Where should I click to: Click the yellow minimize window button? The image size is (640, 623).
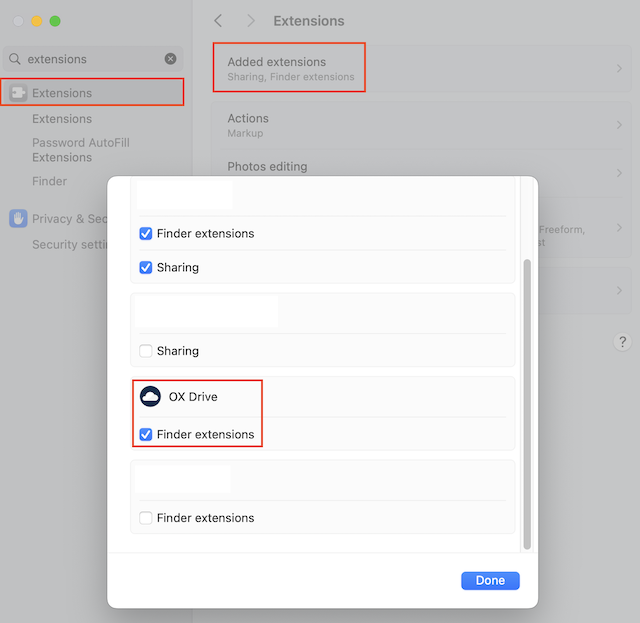click(37, 21)
